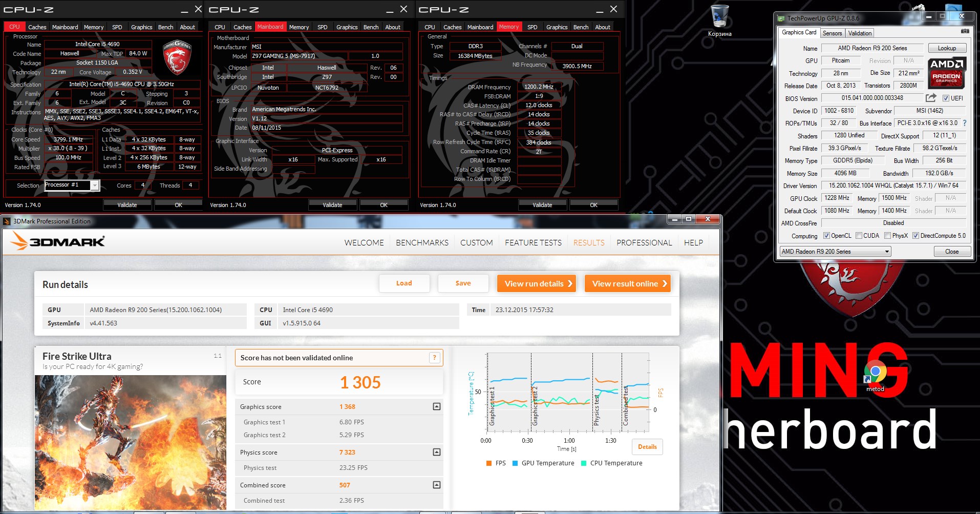Click the Load button in Run details
The height and width of the screenshot is (514, 980).
(404, 283)
